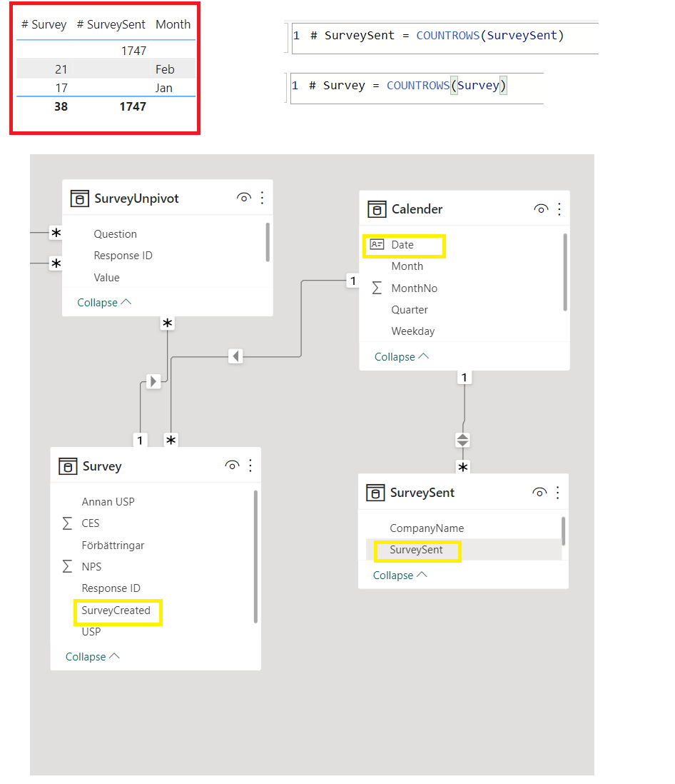Select the Förbättringar field in Survey
Image resolution: width=675 pixels, height=784 pixels.
click(113, 545)
